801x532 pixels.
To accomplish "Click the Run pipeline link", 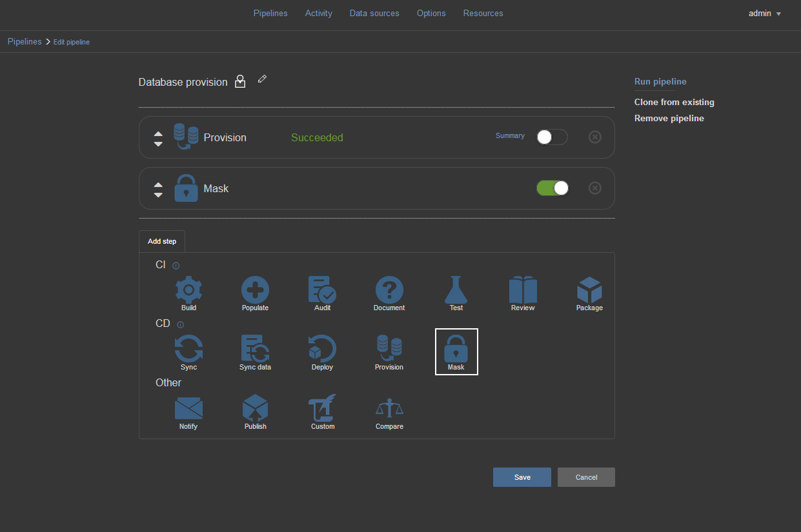I will (x=660, y=82).
